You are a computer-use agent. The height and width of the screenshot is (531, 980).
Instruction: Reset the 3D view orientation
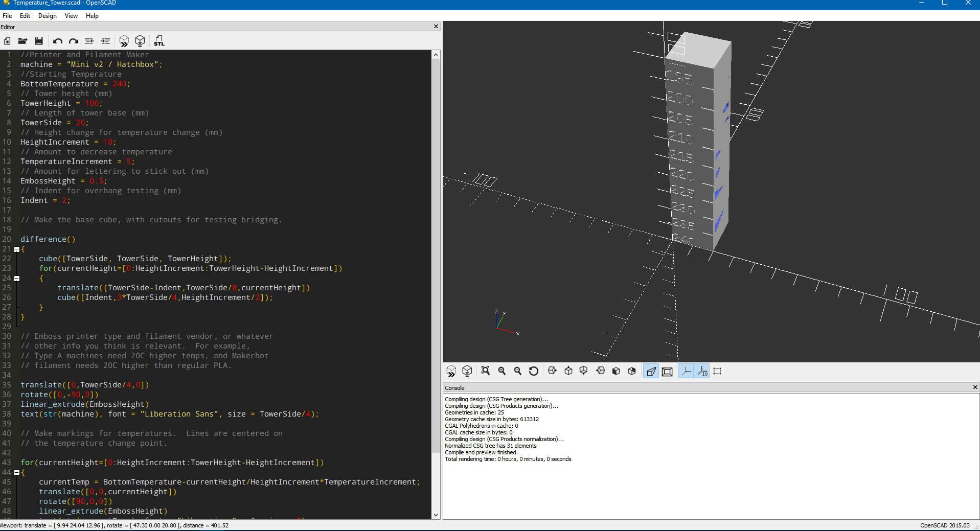click(x=533, y=371)
